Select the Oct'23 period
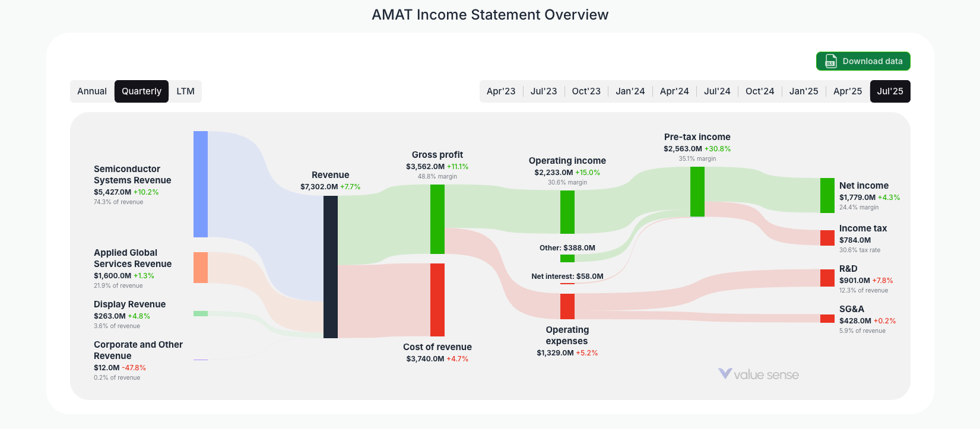Screen dimensions: 980x429 click(586, 91)
